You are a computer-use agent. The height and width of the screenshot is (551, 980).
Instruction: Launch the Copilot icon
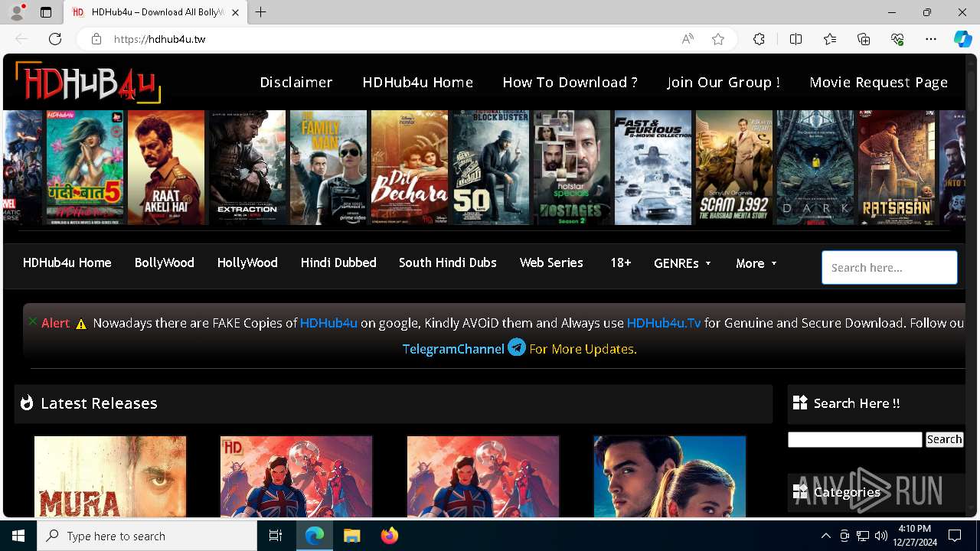pyautogui.click(x=962, y=39)
